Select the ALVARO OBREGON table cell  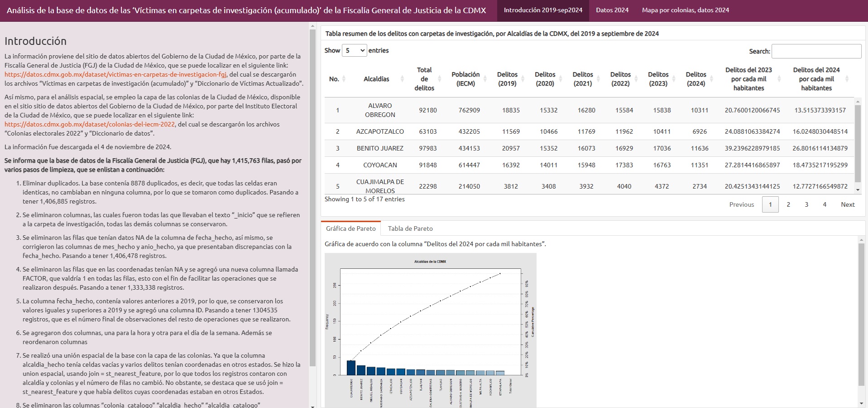point(380,110)
